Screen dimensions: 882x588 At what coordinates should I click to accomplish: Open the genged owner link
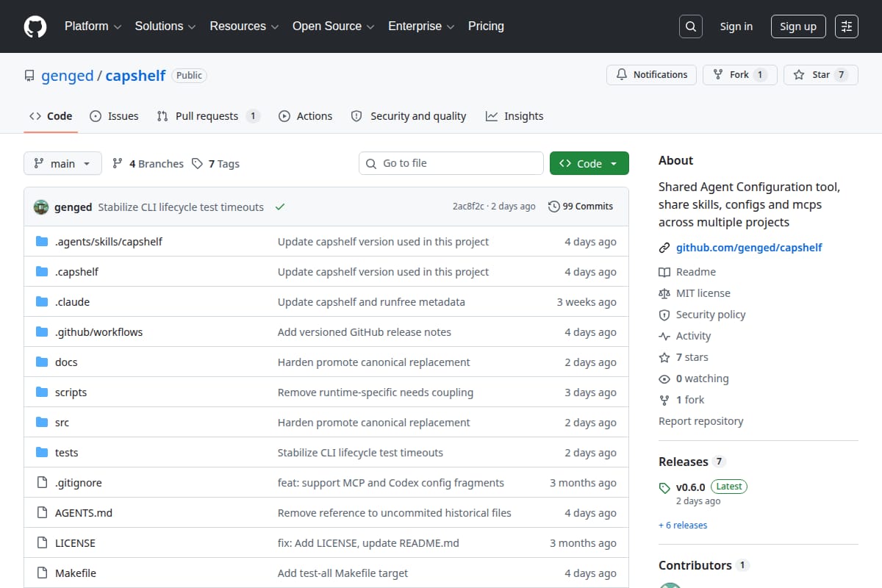(x=68, y=76)
